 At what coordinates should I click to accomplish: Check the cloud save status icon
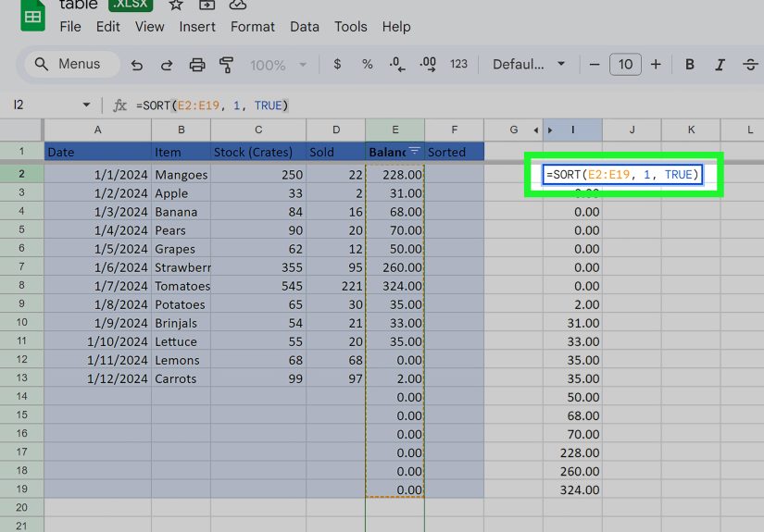tap(237, 5)
